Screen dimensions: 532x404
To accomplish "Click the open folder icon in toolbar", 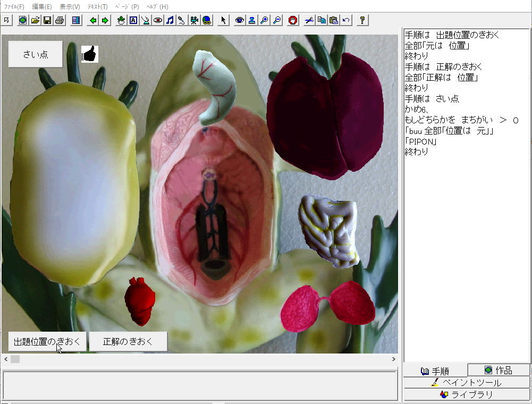I will tap(35, 20).
